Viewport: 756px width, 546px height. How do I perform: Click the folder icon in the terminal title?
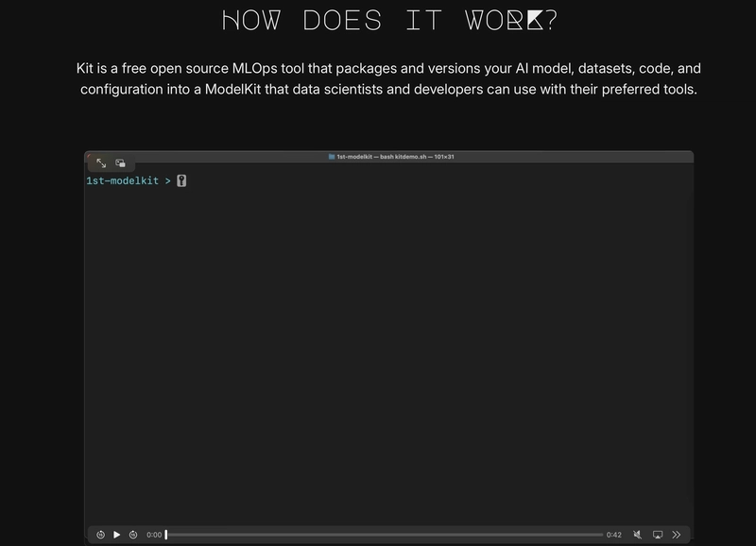coord(331,157)
